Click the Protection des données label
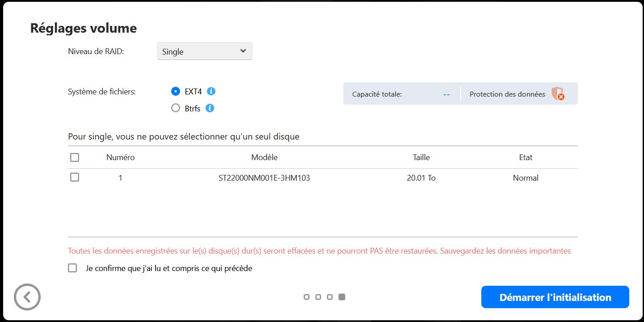 [x=507, y=94]
